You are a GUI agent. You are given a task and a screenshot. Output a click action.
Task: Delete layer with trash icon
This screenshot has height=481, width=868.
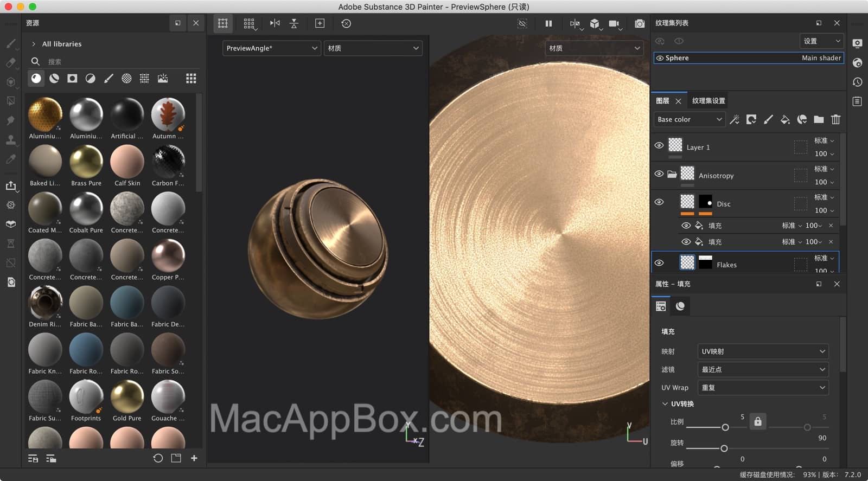pos(835,119)
